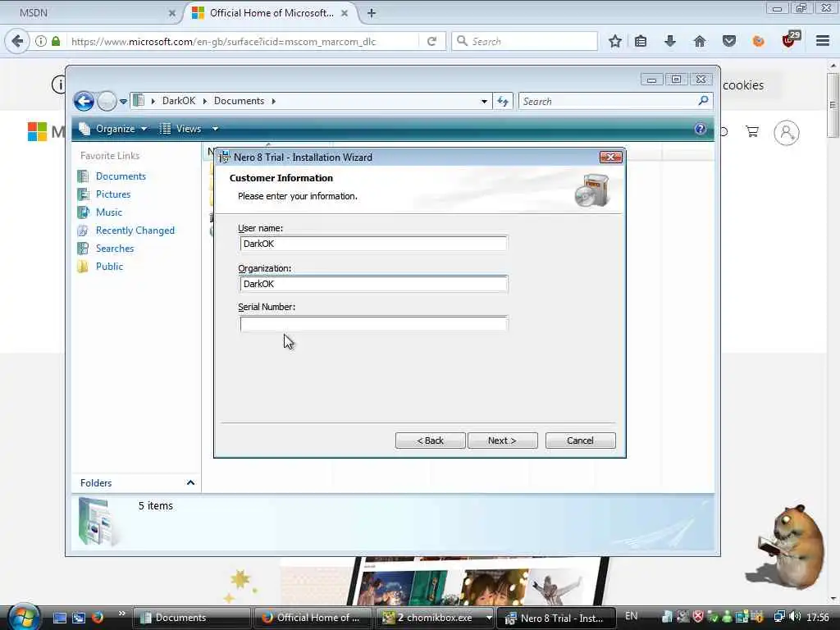Open the Views dropdown arrow
This screenshot has height=630, width=840.
pos(215,129)
